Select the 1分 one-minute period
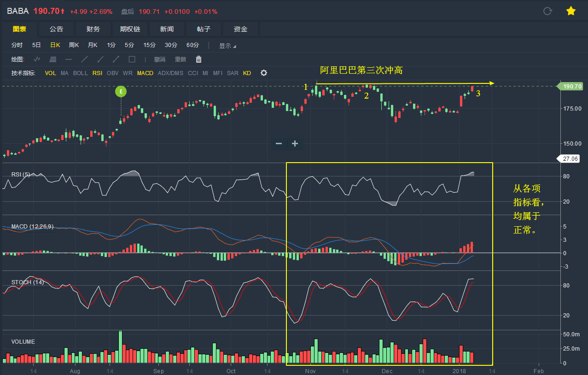 111,45
